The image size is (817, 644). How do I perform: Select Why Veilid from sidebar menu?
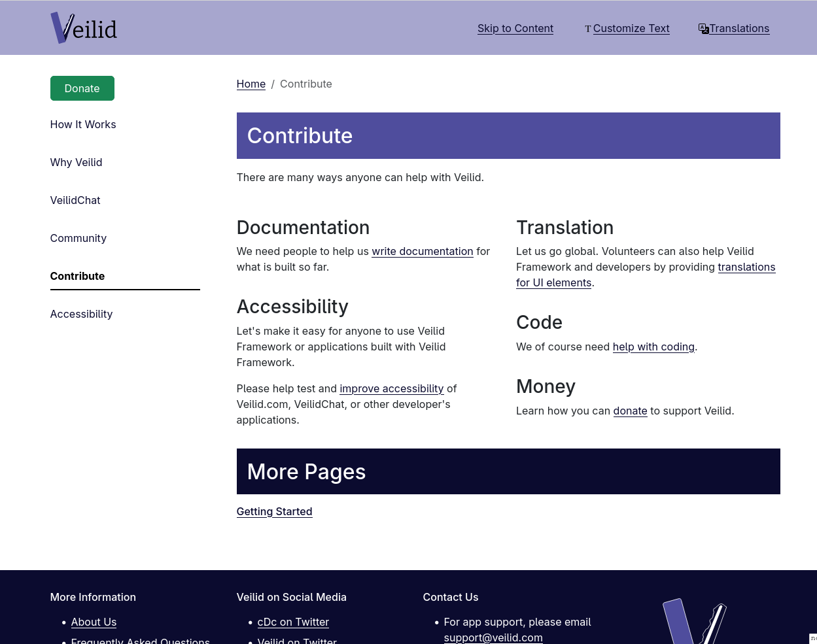click(x=76, y=162)
